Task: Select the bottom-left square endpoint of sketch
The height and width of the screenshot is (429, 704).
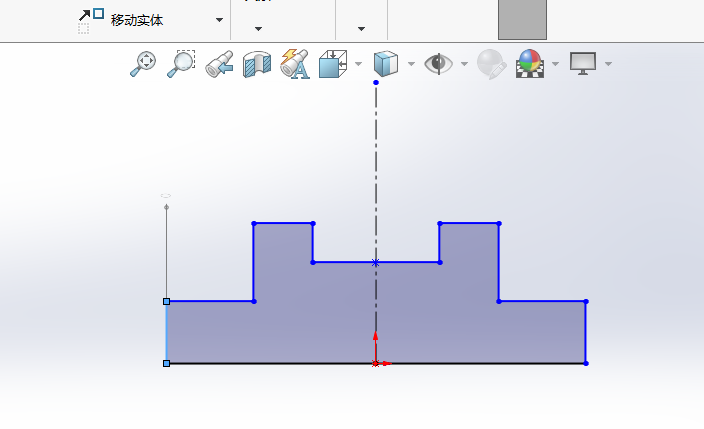Action: click(x=167, y=363)
